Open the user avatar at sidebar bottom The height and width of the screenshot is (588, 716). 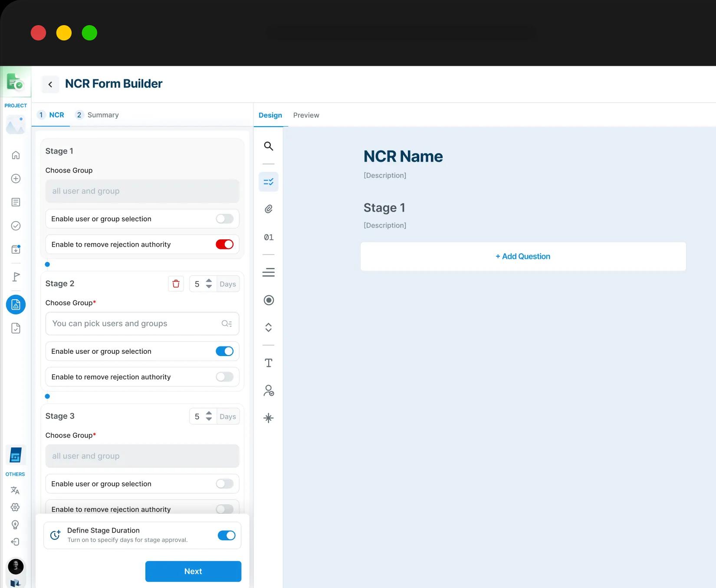pyautogui.click(x=16, y=567)
